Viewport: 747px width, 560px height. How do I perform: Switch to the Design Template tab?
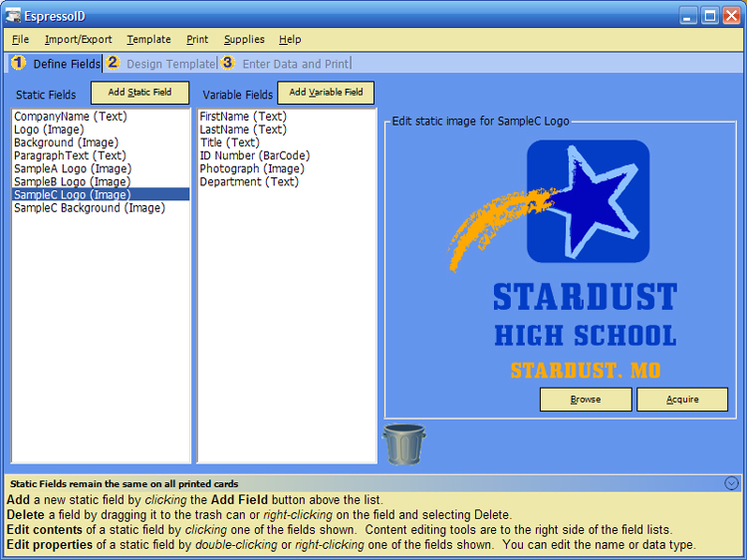[x=170, y=64]
